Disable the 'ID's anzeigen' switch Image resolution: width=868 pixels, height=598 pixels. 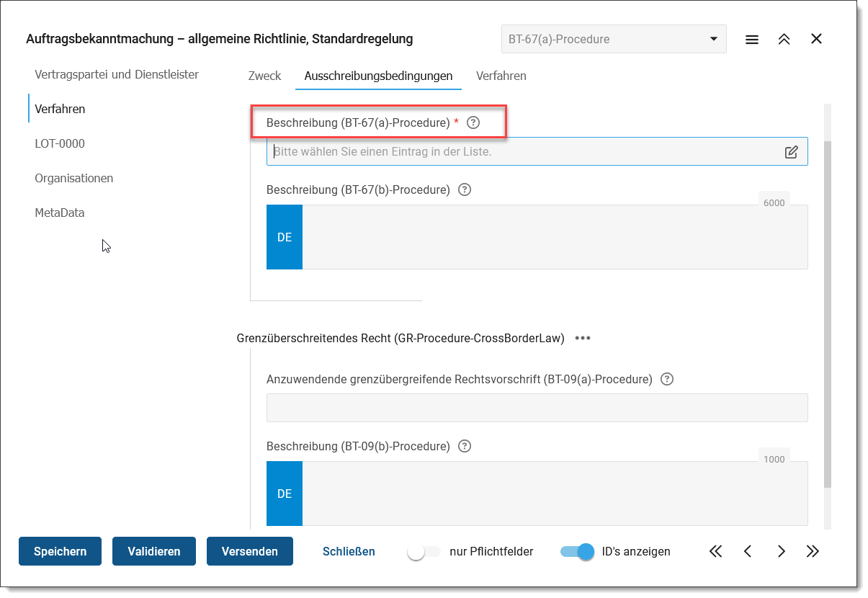[x=578, y=552]
